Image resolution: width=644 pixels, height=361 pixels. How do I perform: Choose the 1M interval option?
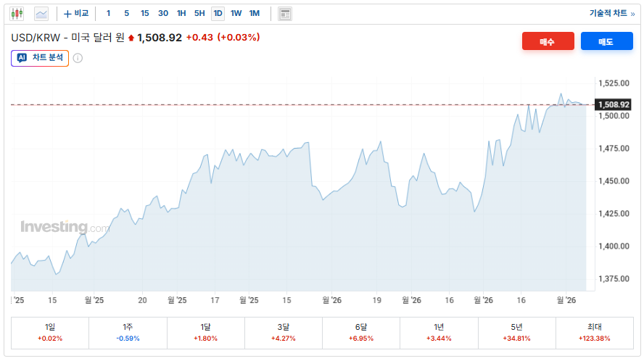pyautogui.click(x=255, y=14)
